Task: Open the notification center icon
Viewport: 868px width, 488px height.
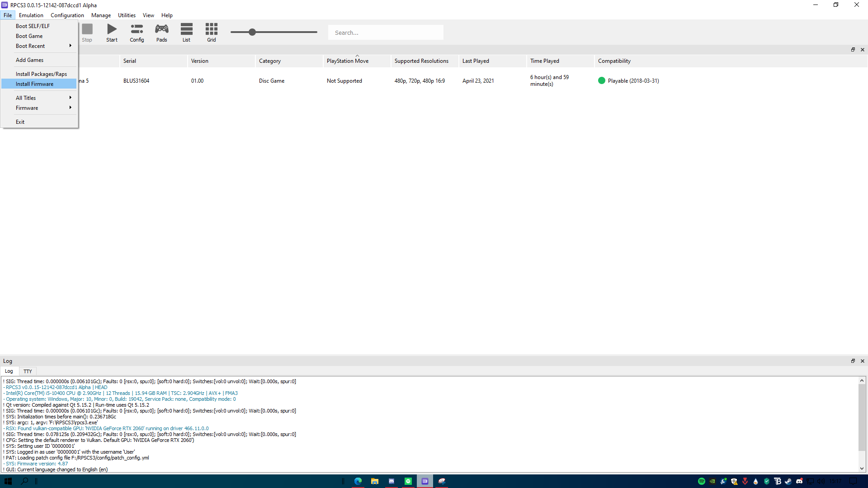Action: coord(853,481)
